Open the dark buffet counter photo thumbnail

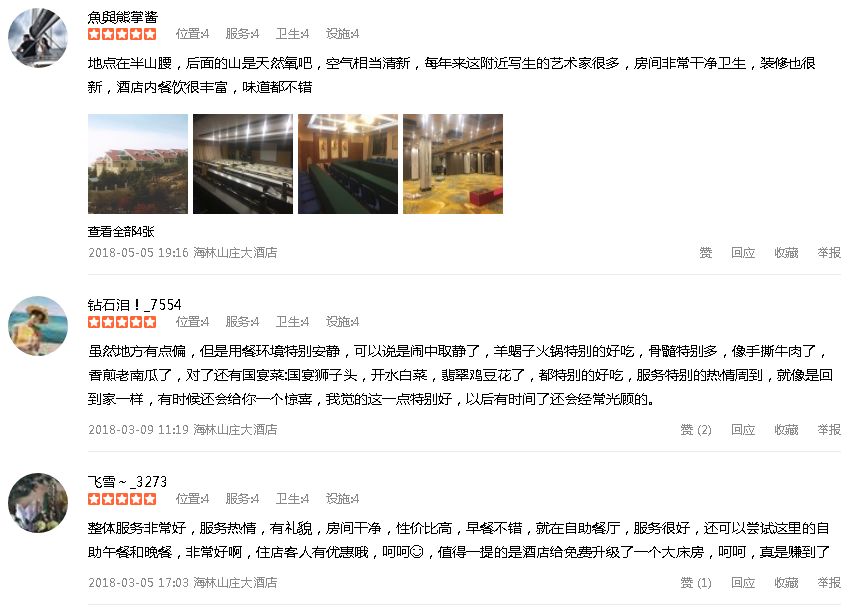[x=243, y=164]
